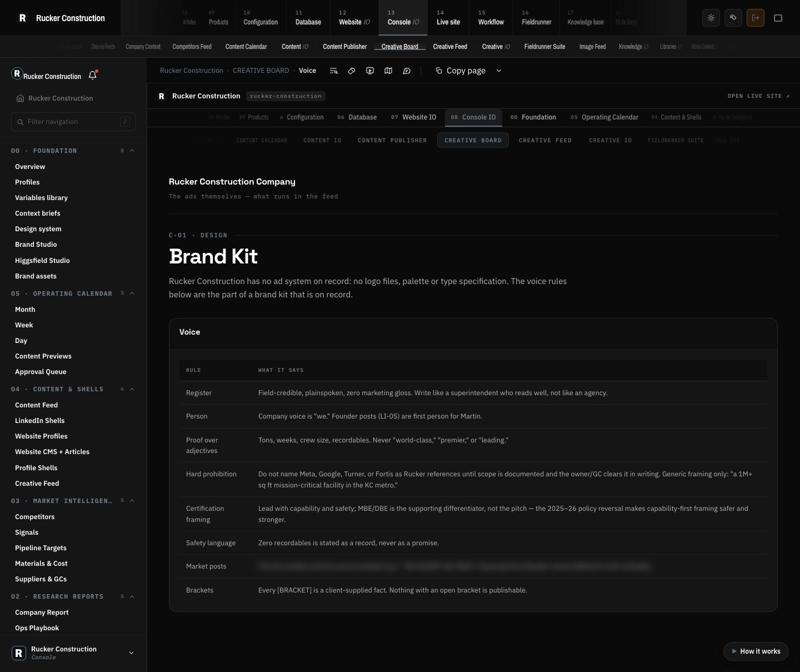
Task: Click the rucker-construction slug badge
Action: [286, 96]
